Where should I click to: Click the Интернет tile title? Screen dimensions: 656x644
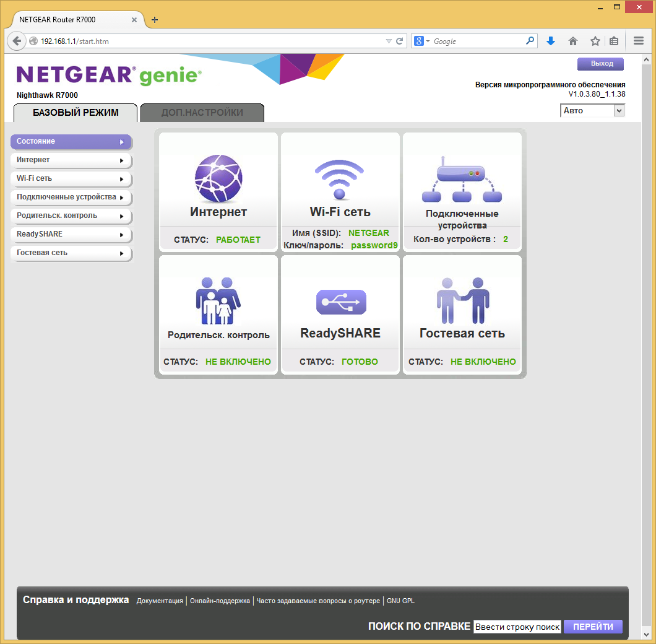coord(218,212)
